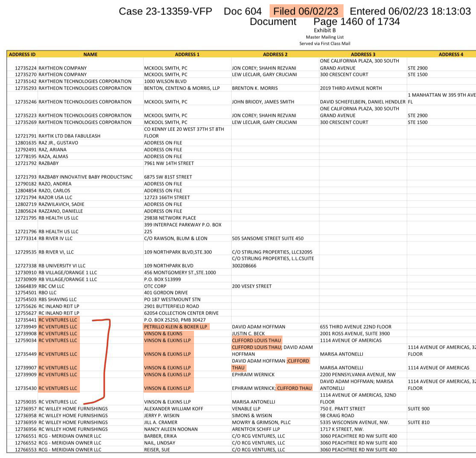Click 'Doc 604' in the header
476x458 pixels.
point(243,11)
